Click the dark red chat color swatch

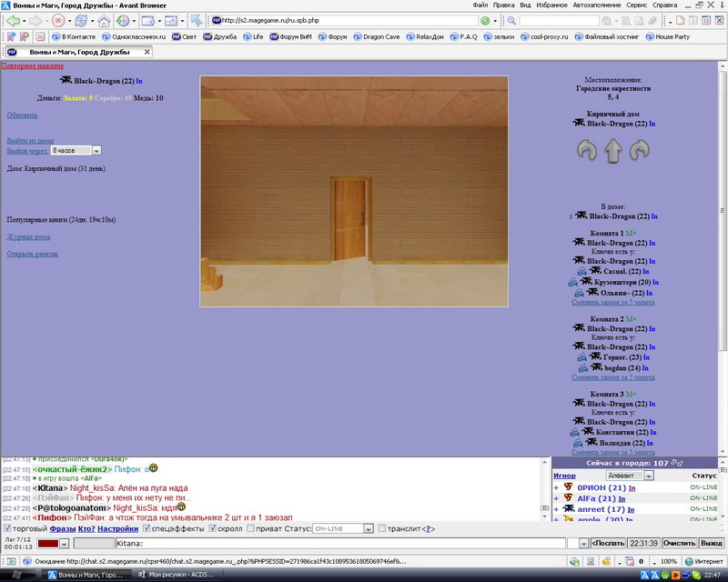pos(48,544)
